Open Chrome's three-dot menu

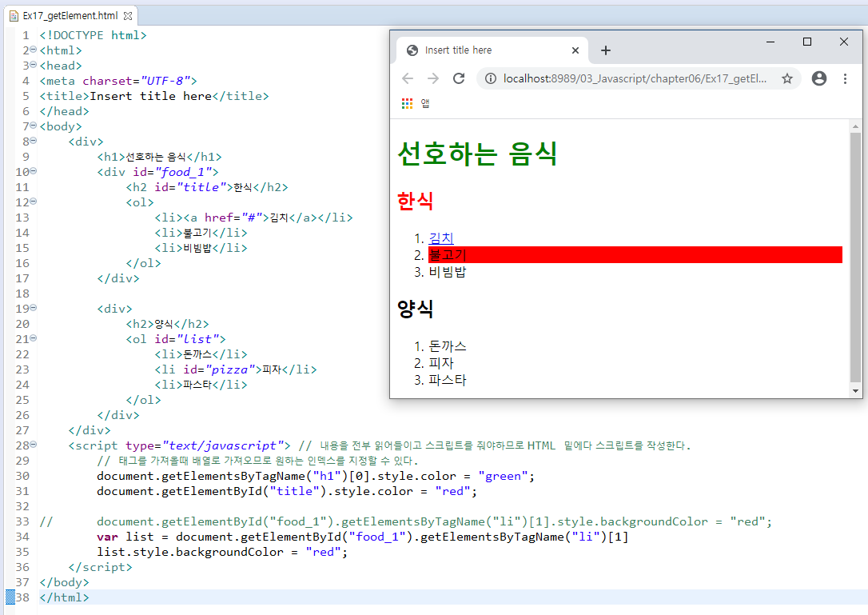845,78
